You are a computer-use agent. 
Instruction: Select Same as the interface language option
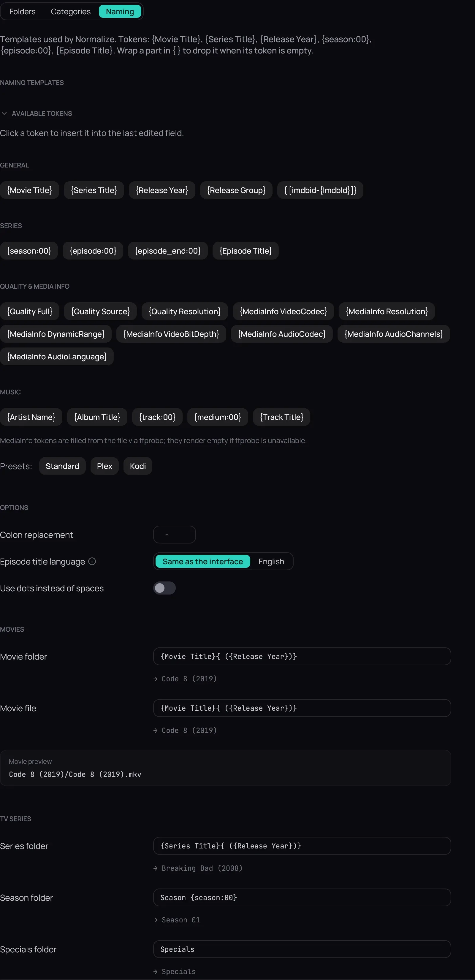pos(203,561)
